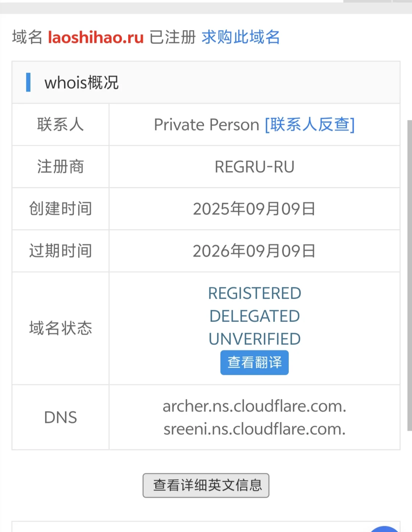Click the creation date 2025年09月09日
The image size is (412, 532).
[254, 209]
